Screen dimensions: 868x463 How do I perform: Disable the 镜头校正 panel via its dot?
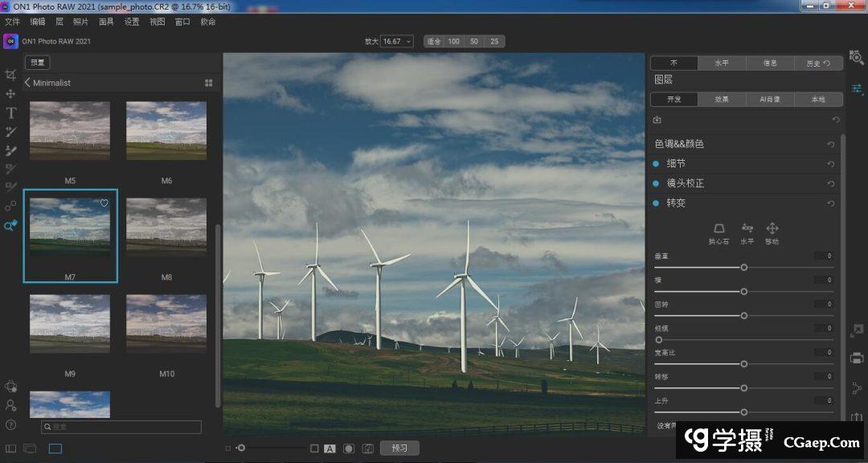coord(656,183)
